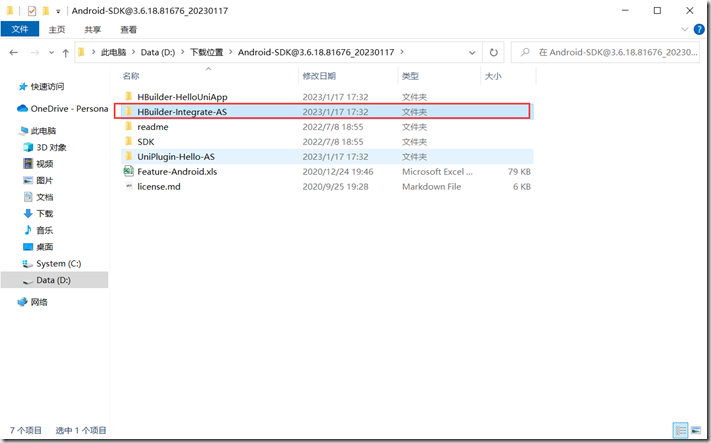
Task: Click the search box in Android-SDK folder
Action: (x=610, y=52)
